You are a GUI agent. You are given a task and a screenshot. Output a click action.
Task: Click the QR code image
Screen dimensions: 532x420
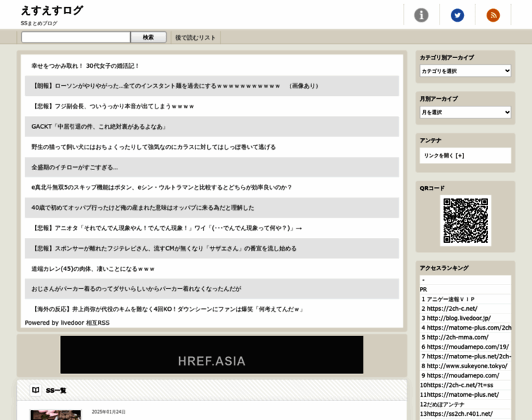point(465,220)
